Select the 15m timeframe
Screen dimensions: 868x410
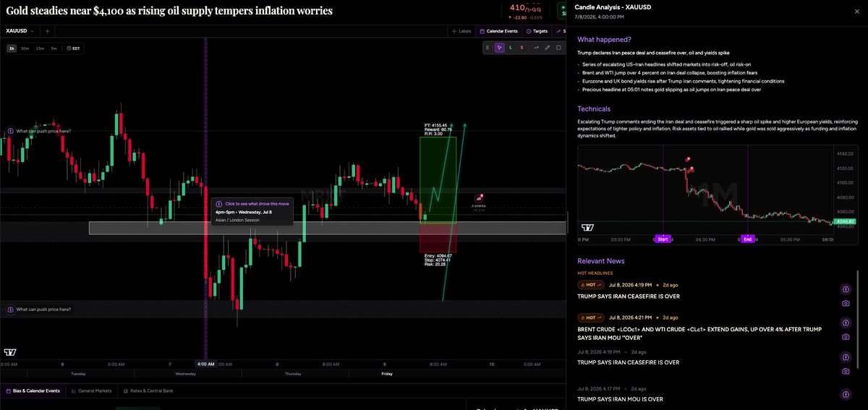(40, 48)
